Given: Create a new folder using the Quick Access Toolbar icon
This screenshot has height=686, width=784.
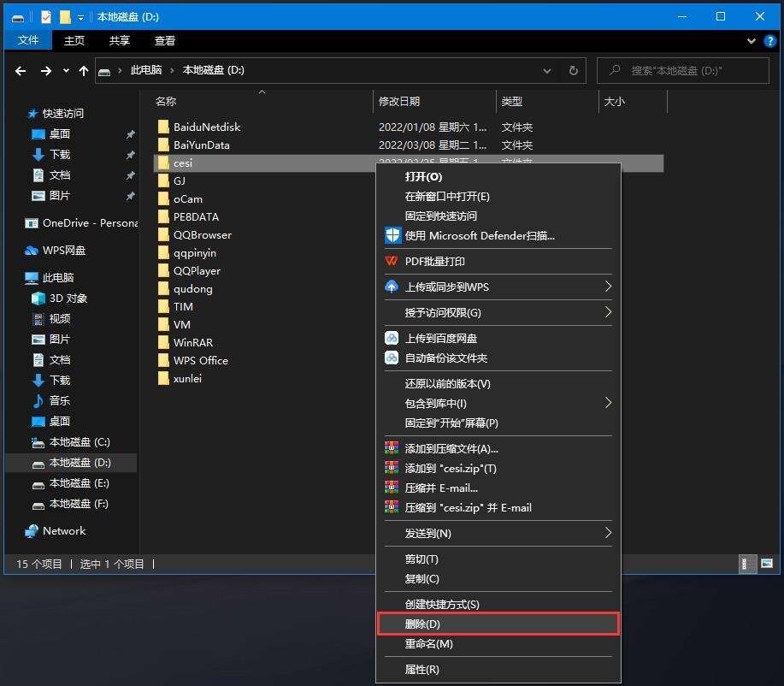Looking at the screenshot, I should pos(64,16).
